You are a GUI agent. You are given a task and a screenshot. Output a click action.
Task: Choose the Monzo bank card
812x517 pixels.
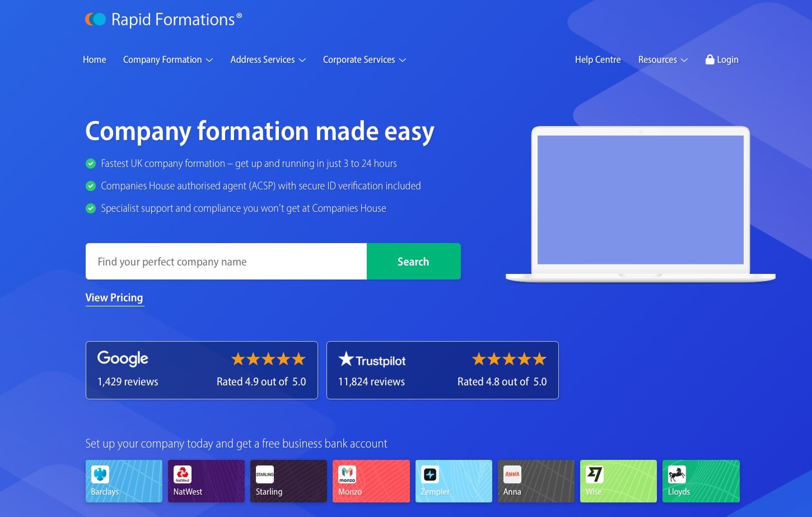[x=371, y=481]
